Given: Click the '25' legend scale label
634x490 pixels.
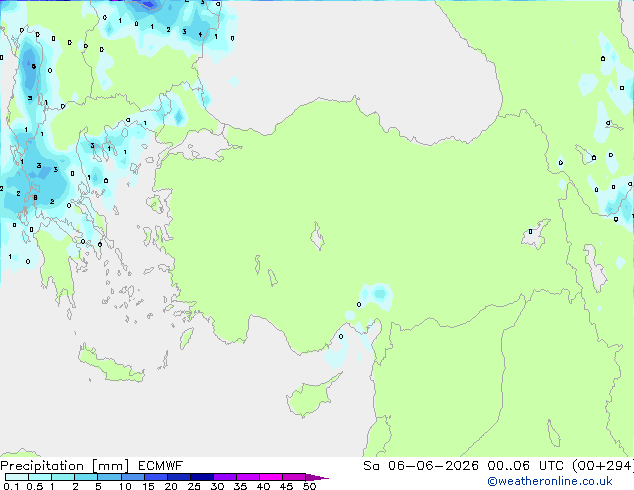Looking at the screenshot, I should click(194, 486).
